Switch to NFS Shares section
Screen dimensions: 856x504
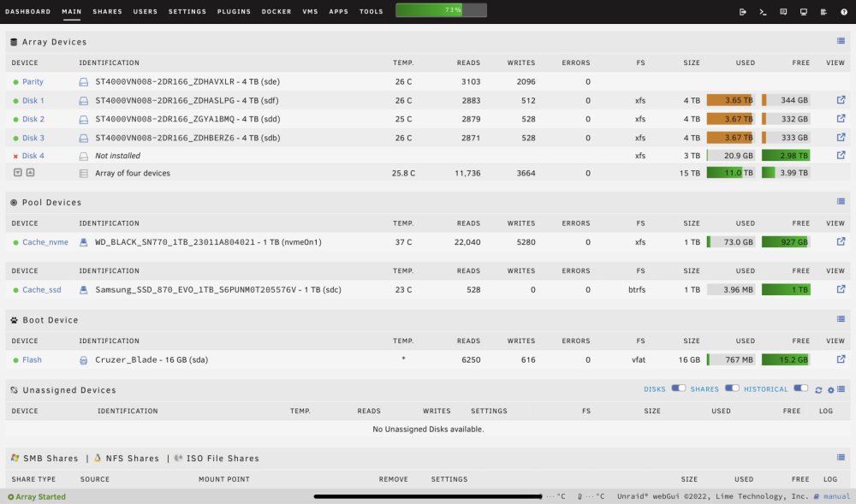coord(132,458)
